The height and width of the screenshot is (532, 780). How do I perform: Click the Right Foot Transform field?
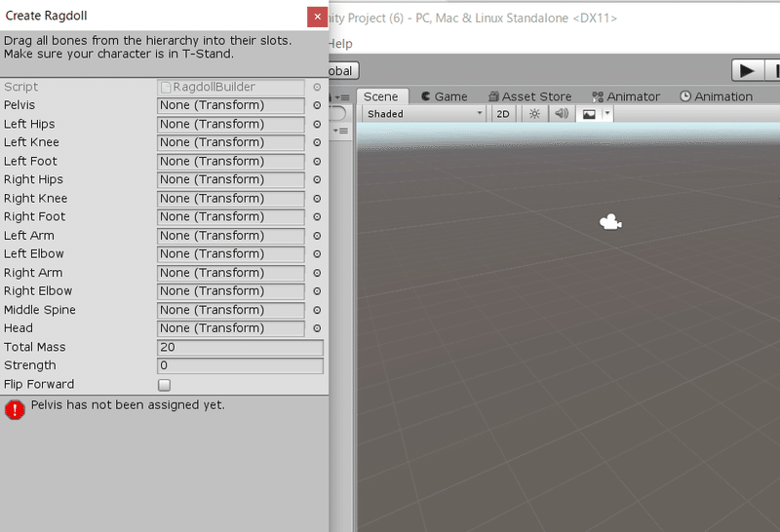click(231, 216)
